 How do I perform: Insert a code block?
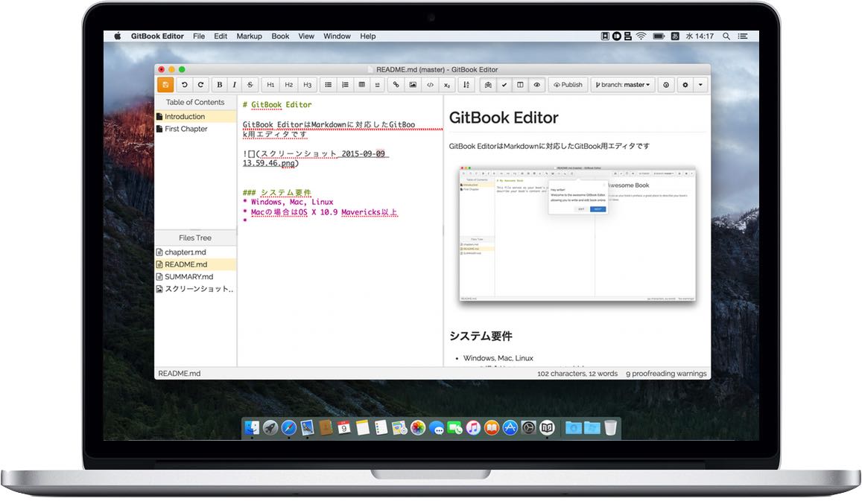coord(430,85)
